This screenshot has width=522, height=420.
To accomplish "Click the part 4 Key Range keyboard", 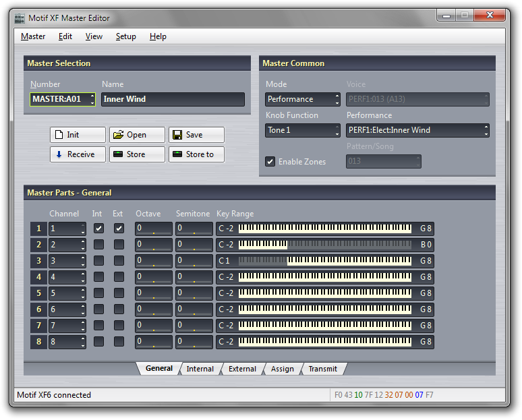I will tap(324, 277).
